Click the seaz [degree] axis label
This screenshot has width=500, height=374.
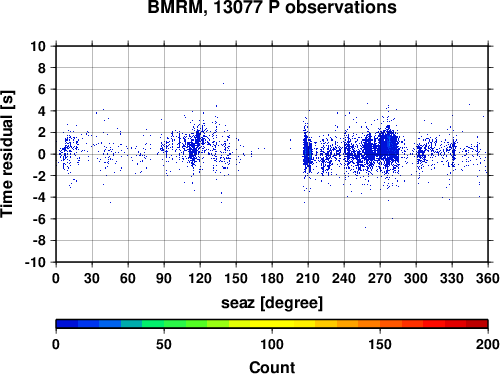pyautogui.click(x=272, y=303)
